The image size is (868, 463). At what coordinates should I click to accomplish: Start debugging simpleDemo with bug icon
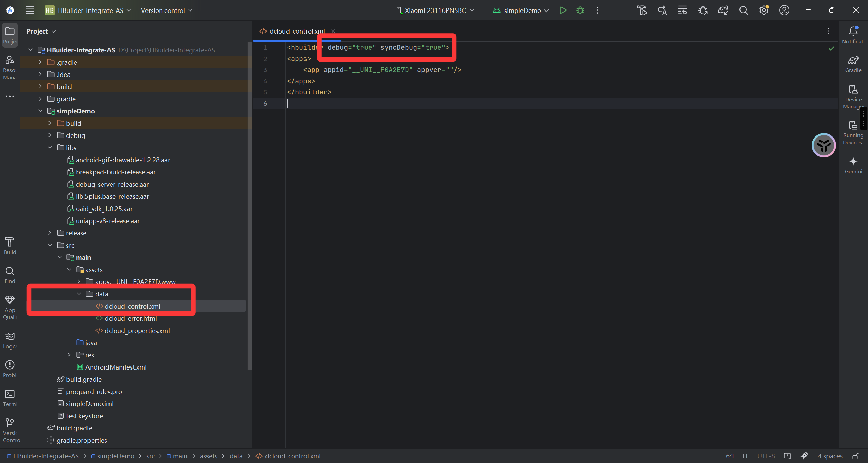[x=580, y=10]
